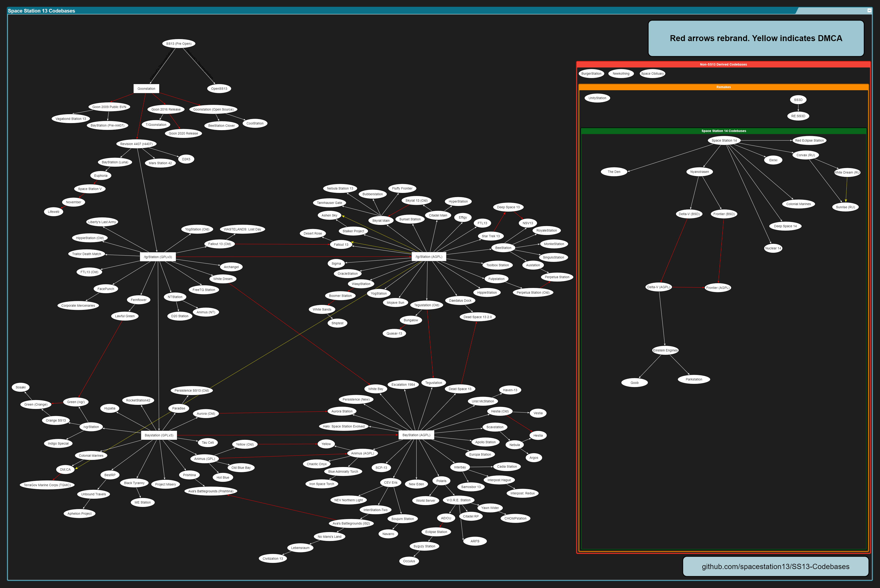Screen dimensions: 880x588
Task: Click the Fallout 13 (Old) node
Action: point(220,244)
